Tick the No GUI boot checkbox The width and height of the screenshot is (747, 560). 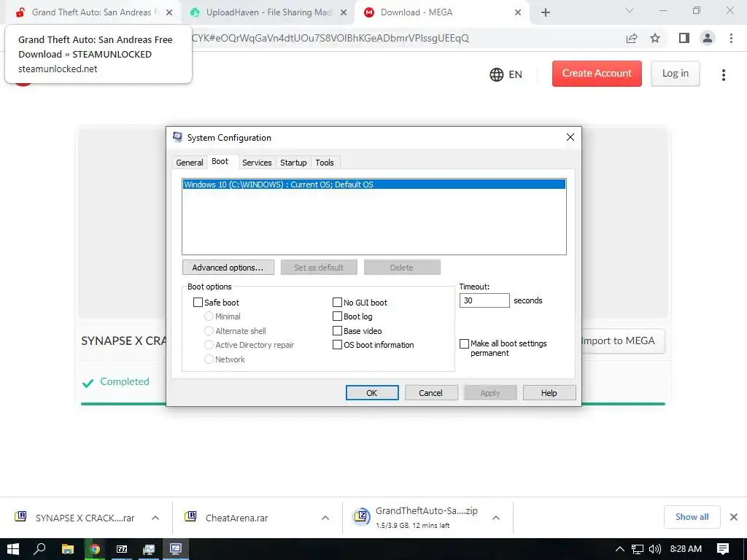coord(337,303)
